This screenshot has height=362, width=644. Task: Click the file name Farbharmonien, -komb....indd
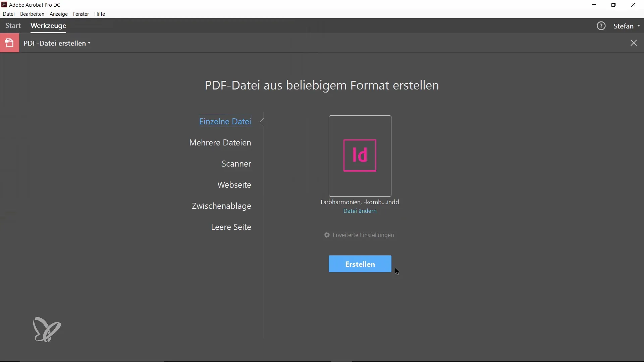tap(360, 202)
